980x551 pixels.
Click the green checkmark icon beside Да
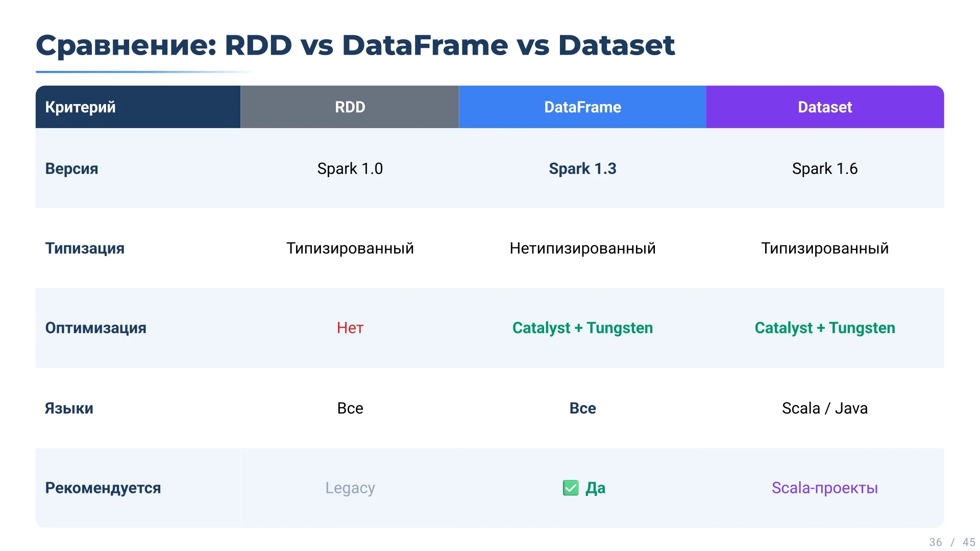point(570,488)
